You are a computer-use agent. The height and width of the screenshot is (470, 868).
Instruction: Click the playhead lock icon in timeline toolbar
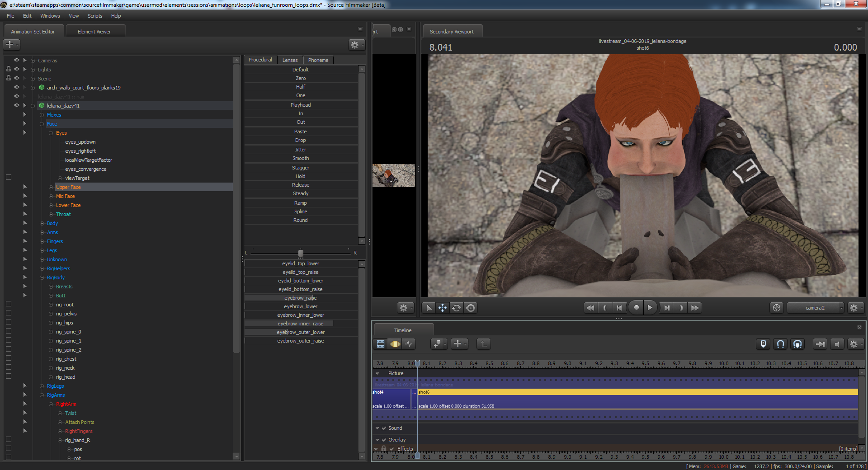click(x=763, y=344)
